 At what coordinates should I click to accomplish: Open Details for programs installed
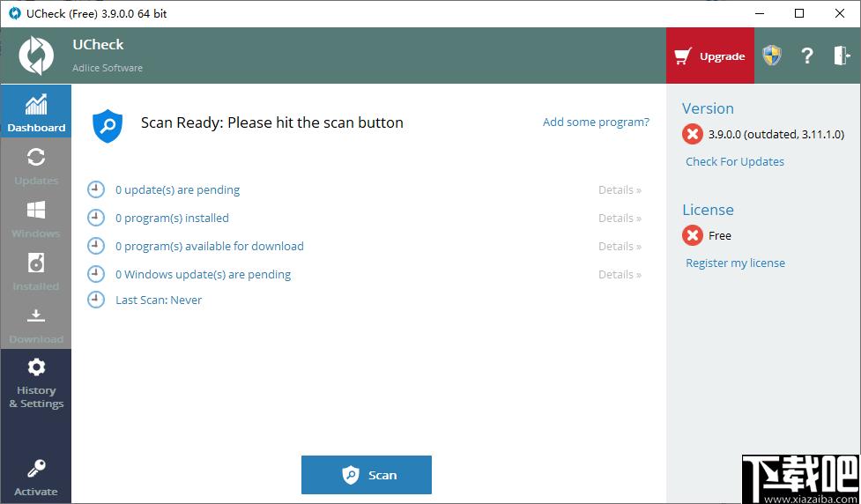click(x=620, y=218)
